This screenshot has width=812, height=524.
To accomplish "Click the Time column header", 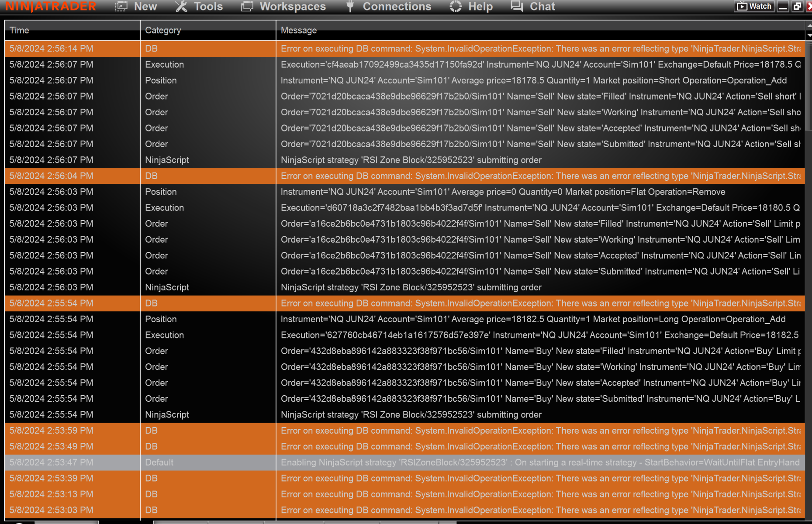I will click(x=72, y=30).
